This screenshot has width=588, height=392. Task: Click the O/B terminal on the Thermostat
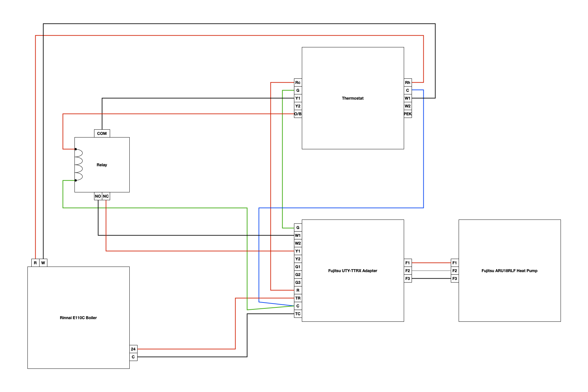[x=298, y=114]
